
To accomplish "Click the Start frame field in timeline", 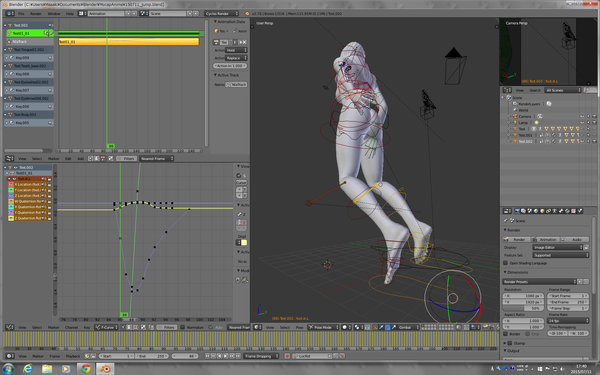I will tap(116, 356).
